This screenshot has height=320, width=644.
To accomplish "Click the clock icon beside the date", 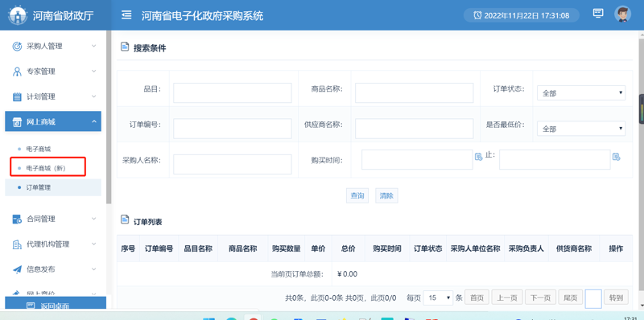I will click(x=477, y=15).
